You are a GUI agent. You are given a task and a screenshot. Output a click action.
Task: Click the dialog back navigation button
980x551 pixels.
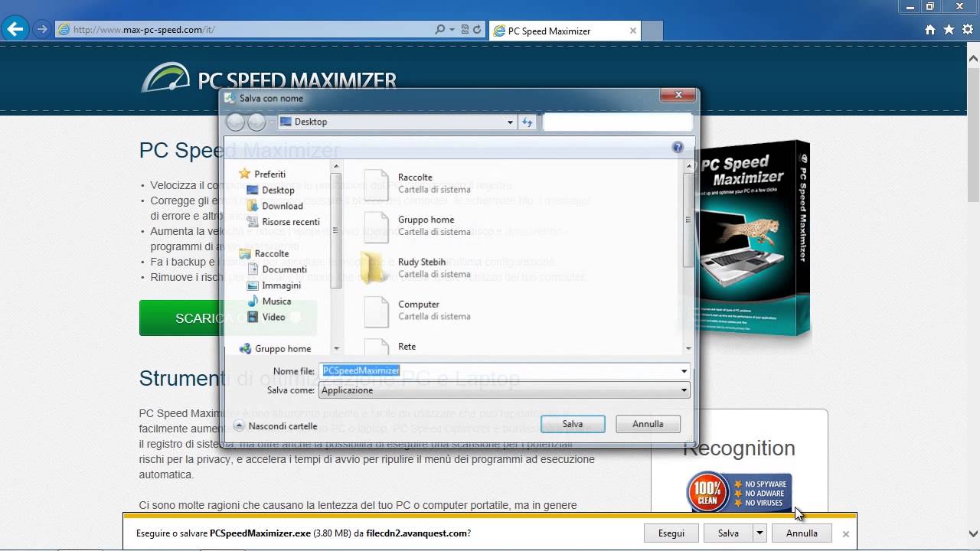point(235,122)
